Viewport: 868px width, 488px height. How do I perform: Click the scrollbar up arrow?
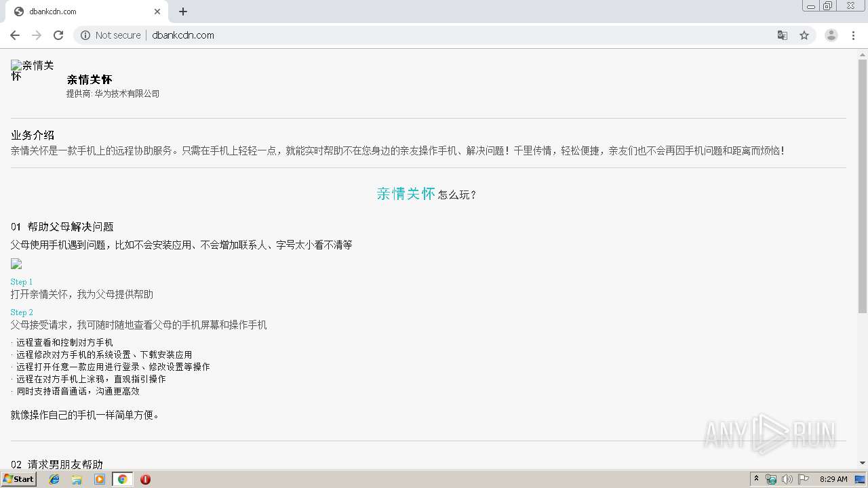(863, 54)
